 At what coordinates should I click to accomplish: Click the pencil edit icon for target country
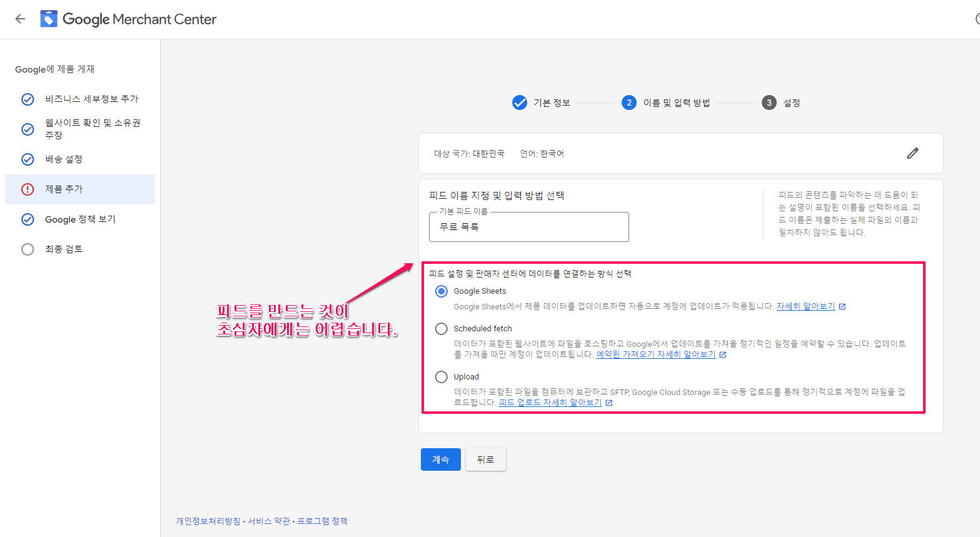912,153
